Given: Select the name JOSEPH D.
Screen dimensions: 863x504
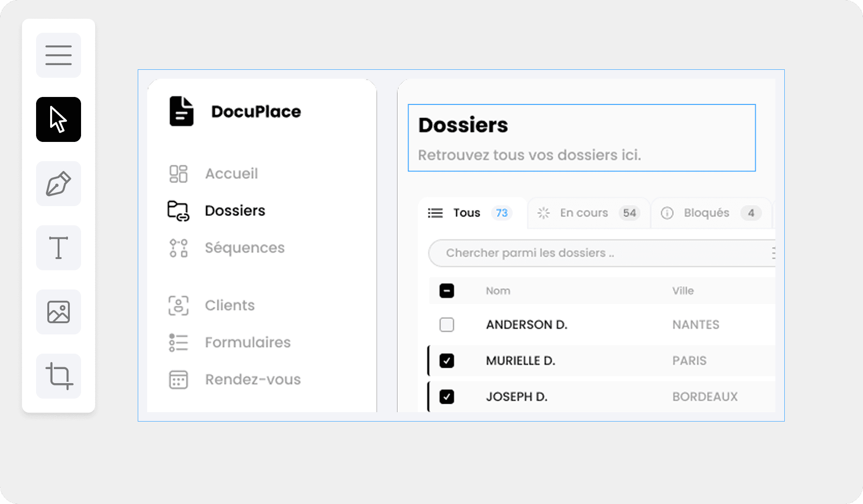Looking at the screenshot, I should (517, 397).
